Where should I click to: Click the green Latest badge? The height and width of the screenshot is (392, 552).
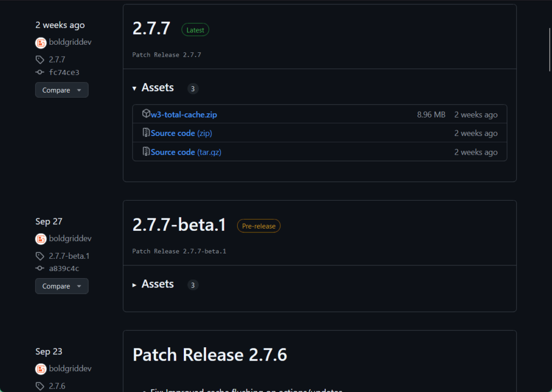coord(195,30)
